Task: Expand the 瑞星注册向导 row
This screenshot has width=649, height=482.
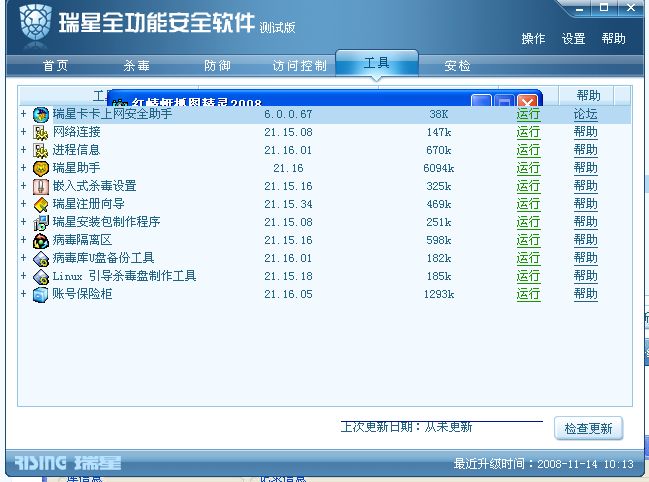Action: coord(24,204)
